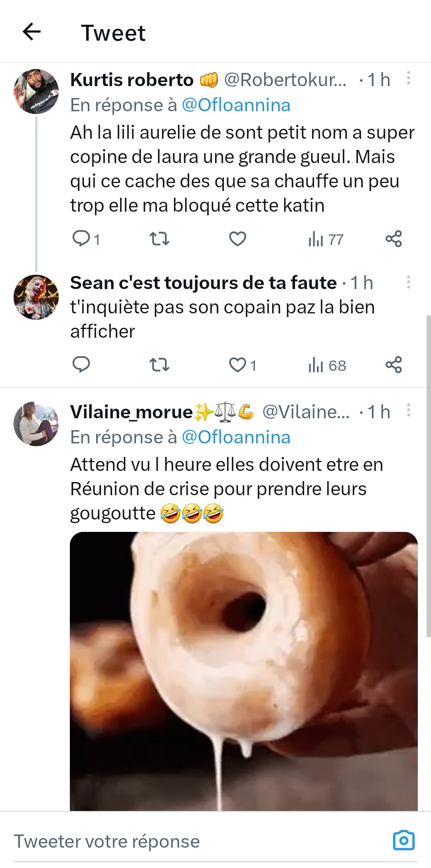Share Kurtis roberto's tweet

[x=393, y=239]
